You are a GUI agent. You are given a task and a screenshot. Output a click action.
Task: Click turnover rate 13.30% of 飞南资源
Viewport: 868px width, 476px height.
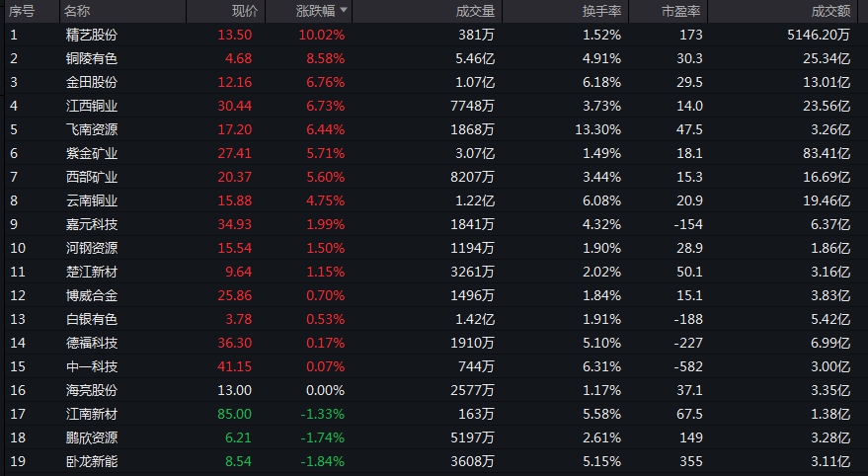pos(597,129)
